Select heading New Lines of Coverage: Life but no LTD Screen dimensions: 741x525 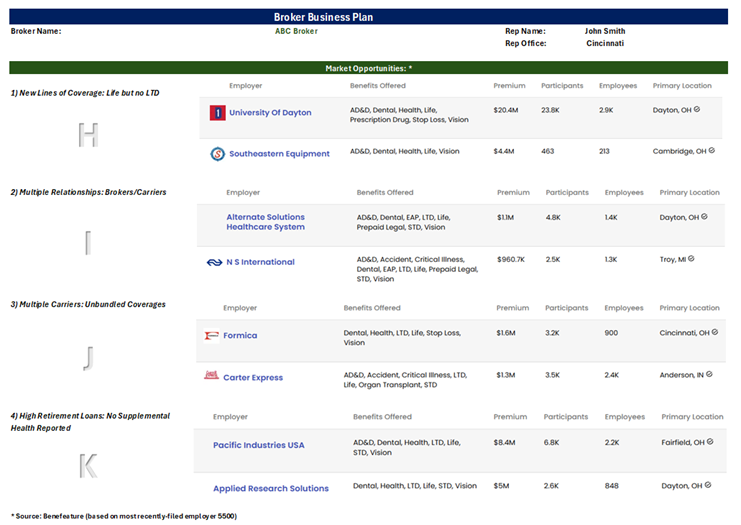(x=85, y=93)
